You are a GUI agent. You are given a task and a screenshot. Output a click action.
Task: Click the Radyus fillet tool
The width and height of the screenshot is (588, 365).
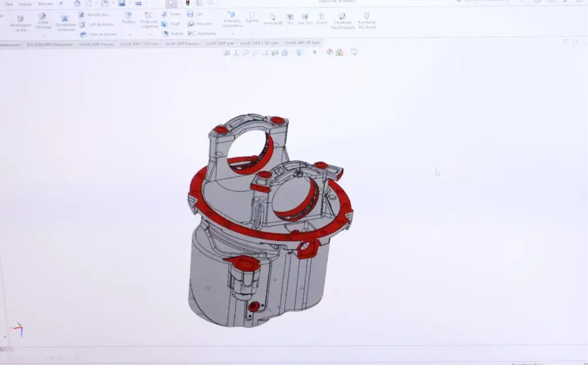tap(128, 18)
